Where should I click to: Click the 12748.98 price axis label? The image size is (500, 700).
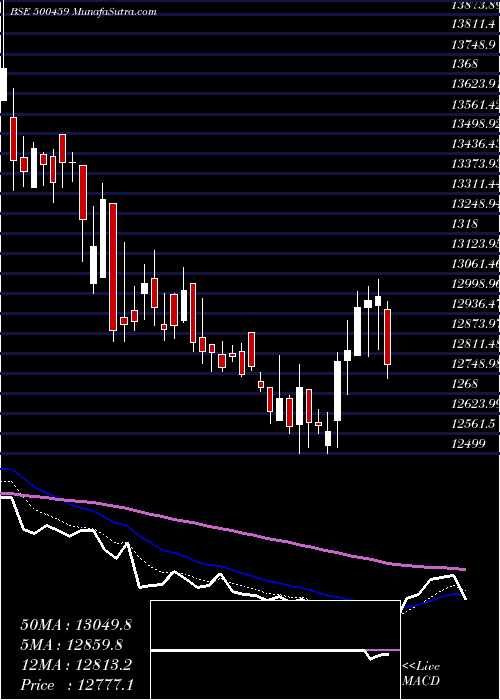click(475, 363)
